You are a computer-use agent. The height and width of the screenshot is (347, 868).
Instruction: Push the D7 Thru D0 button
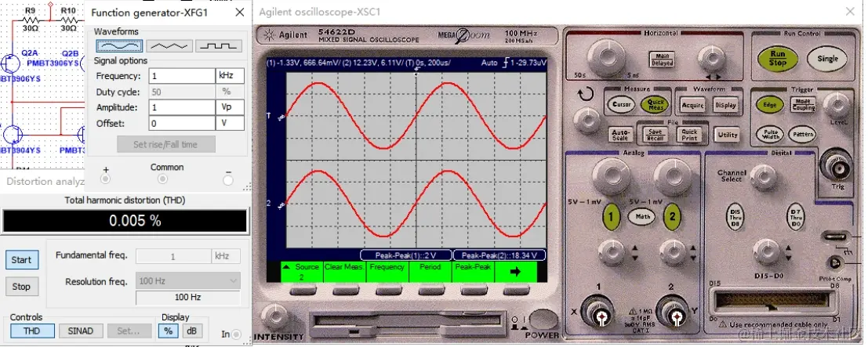point(796,216)
